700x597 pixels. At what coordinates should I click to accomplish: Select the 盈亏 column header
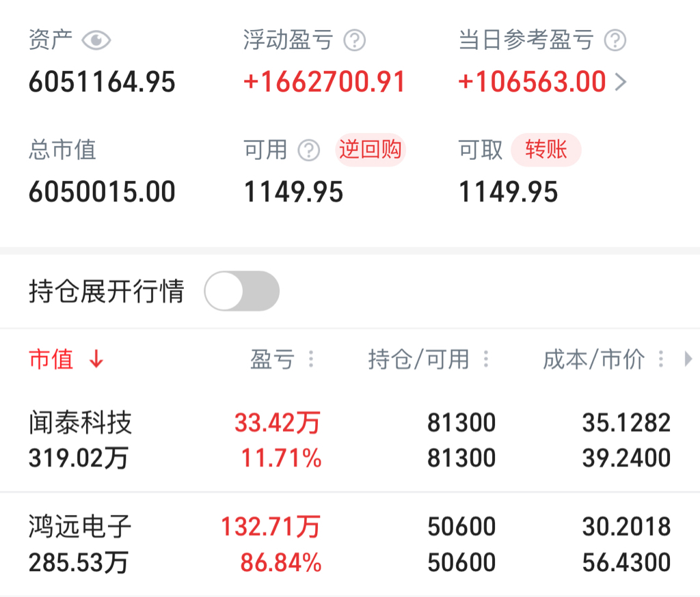coord(272,359)
